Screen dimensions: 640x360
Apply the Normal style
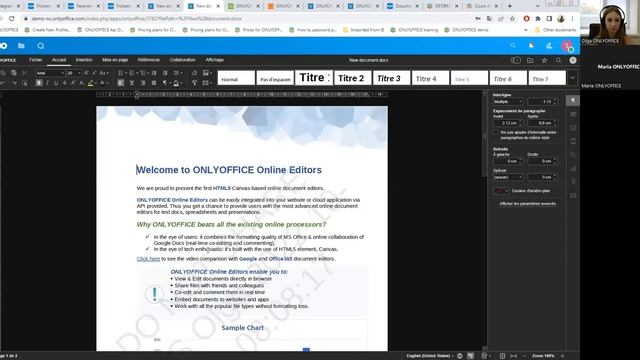click(236, 78)
